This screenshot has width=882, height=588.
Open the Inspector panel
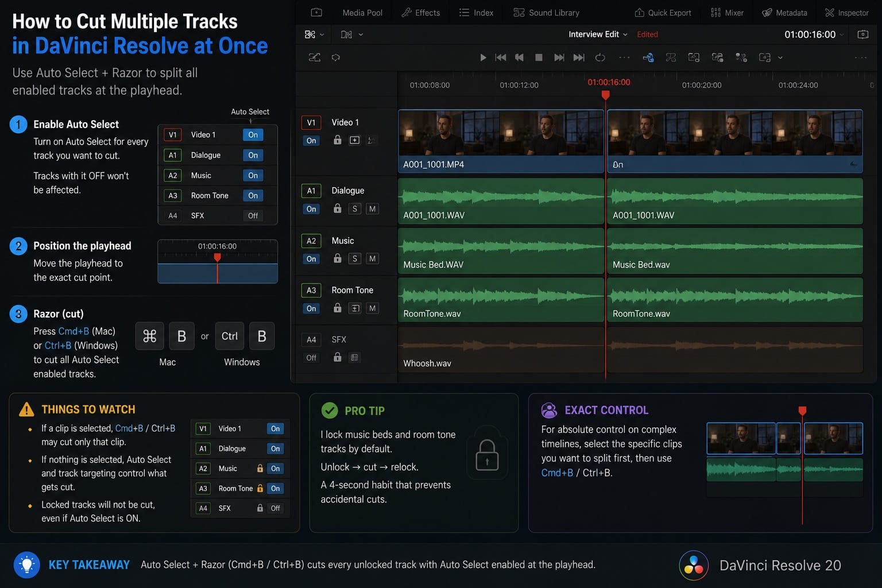coord(847,13)
